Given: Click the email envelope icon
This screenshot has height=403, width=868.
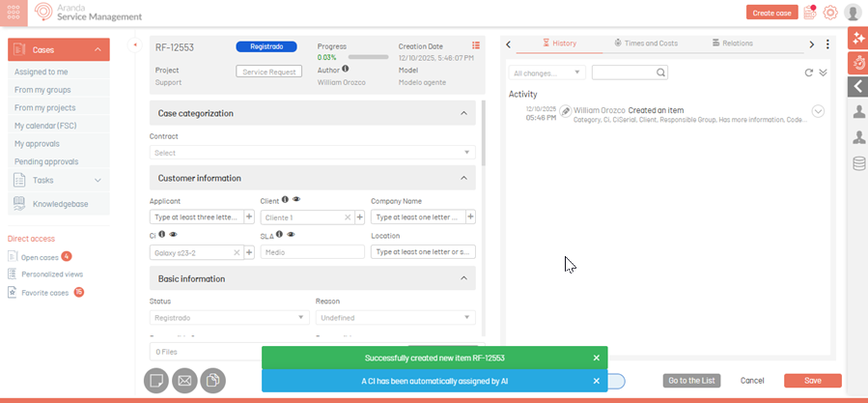Looking at the screenshot, I should pyautogui.click(x=184, y=381).
